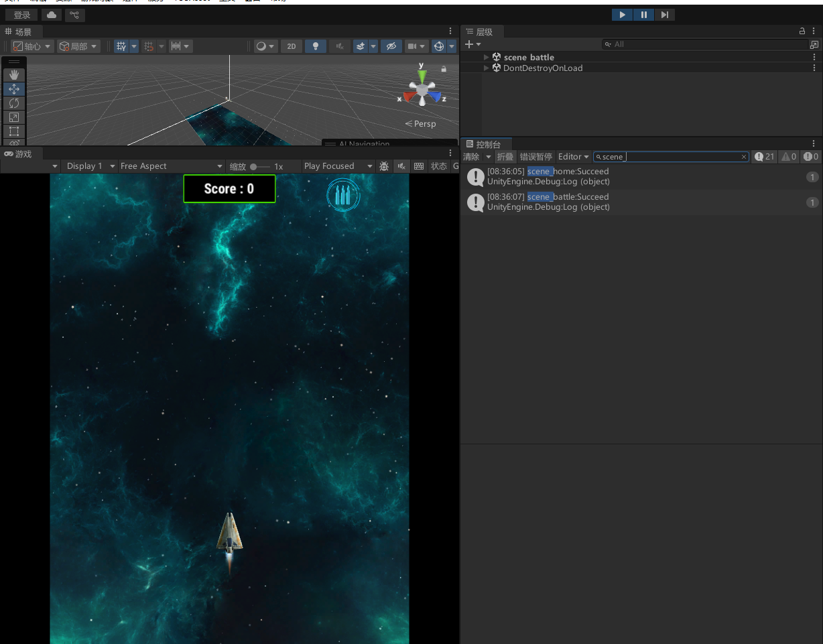
Task: Click the 登录 sign-in button
Action: [x=21, y=15]
